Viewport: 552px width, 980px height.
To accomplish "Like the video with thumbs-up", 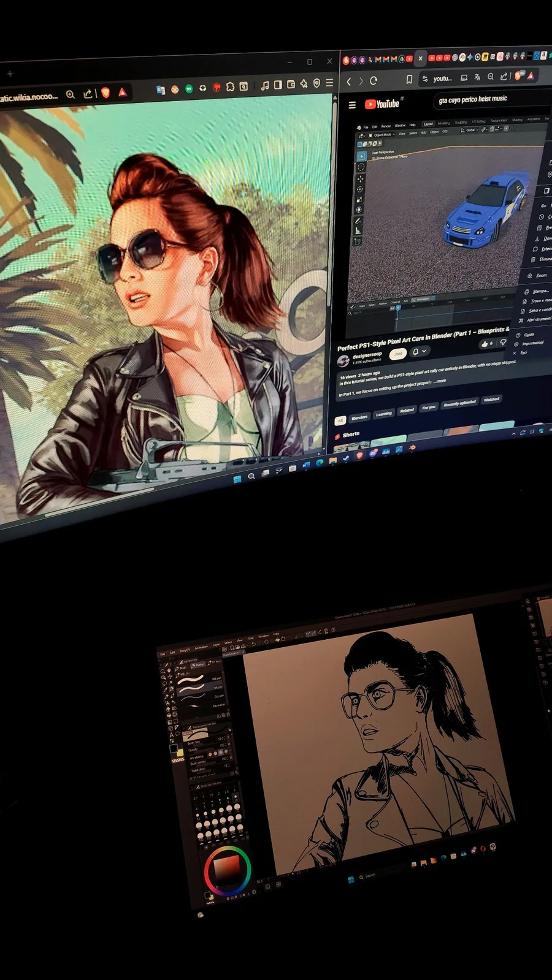I will (487, 344).
